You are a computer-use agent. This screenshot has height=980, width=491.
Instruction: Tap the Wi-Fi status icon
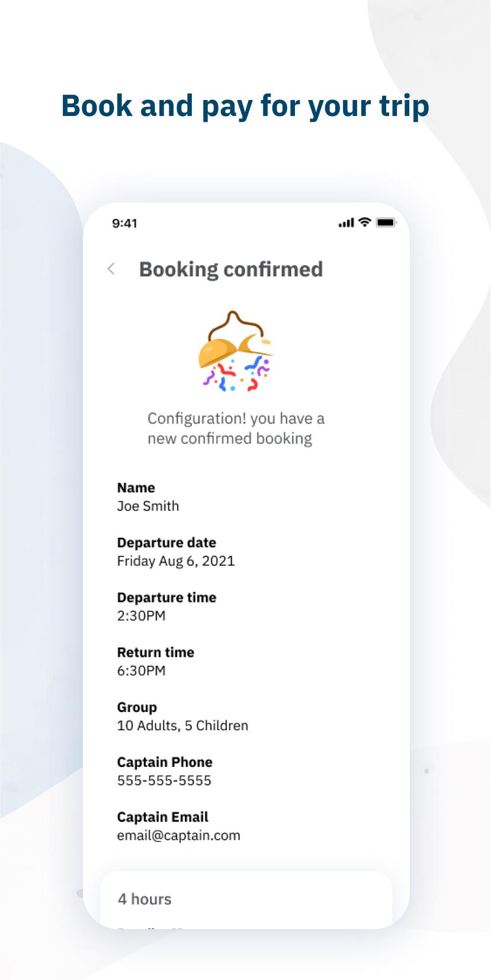[365, 223]
